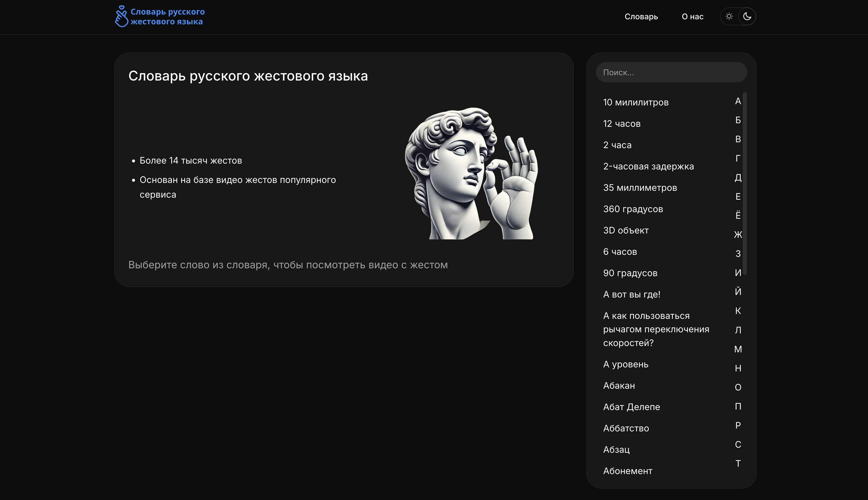The width and height of the screenshot is (868, 500).
Task: Open the Словарь menu item
Action: pyautogui.click(x=641, y=17)
